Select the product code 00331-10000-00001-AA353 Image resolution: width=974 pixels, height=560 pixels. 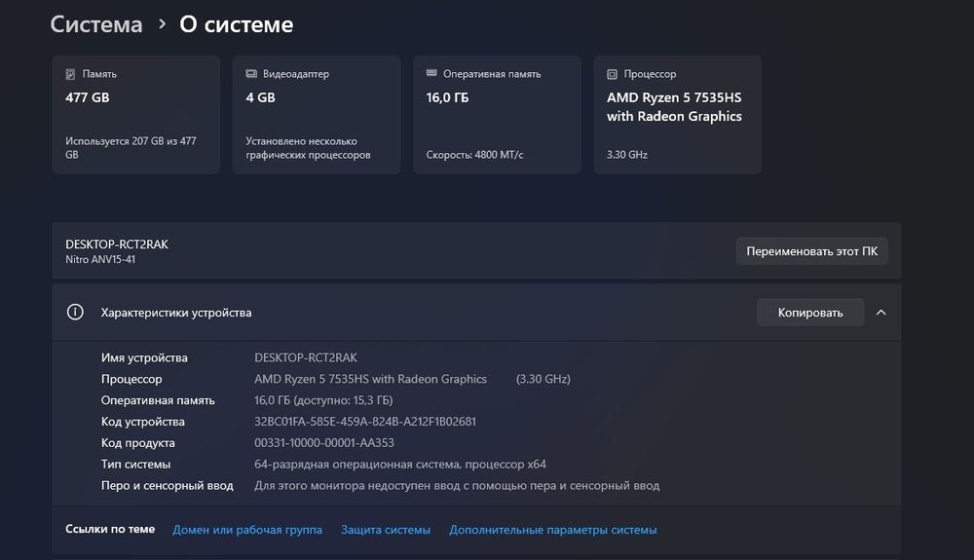coord(324,443)
